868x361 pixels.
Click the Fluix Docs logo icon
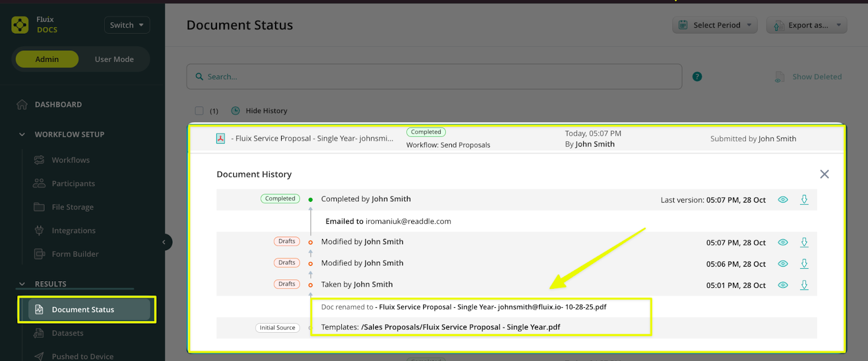[x=20, y=25]
